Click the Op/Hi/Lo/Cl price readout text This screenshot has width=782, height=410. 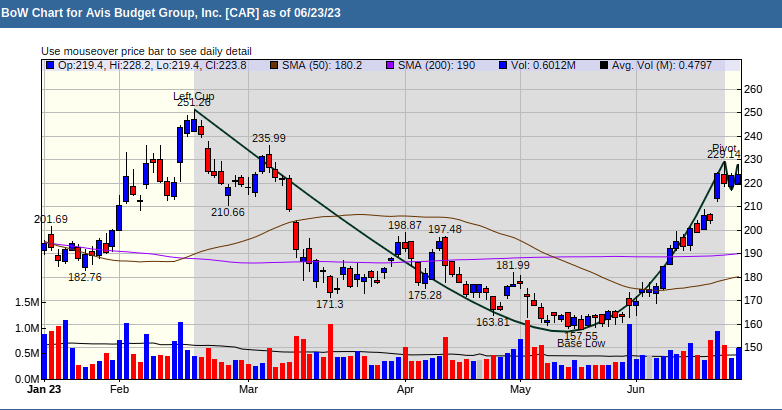152,65
